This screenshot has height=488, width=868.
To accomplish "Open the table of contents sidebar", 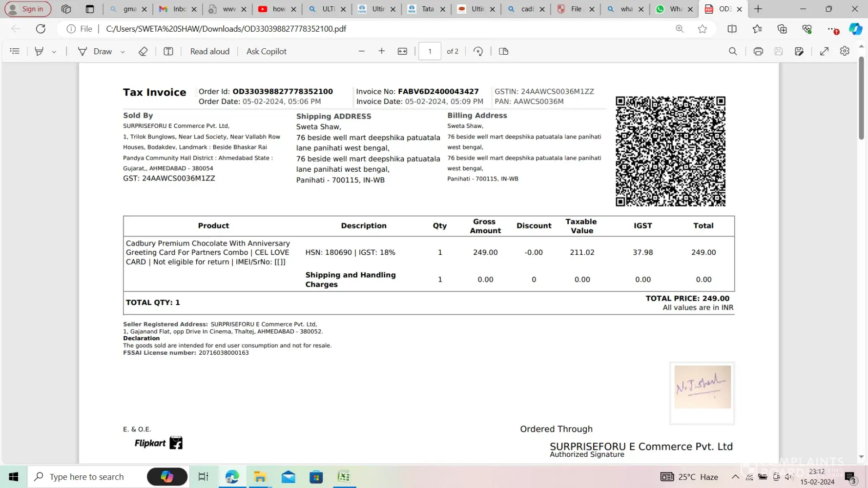I will pyautogui.click(x=15, y=51).
